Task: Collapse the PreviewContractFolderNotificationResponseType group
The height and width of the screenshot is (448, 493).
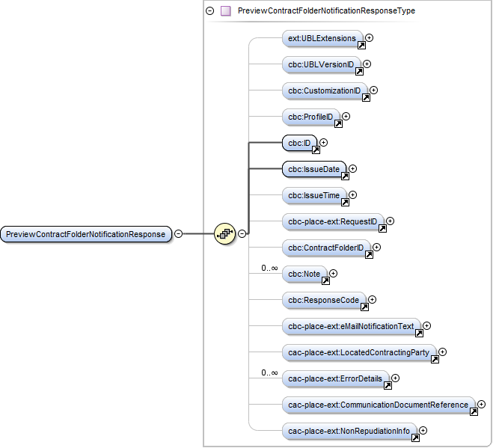Action: pyautogui.click(x=209, y=11)
